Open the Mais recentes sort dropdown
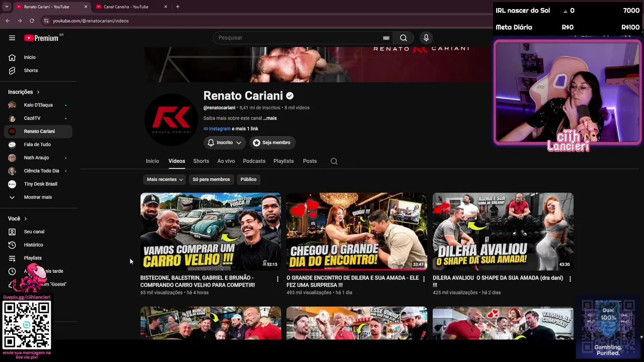This screenshot has height=362, width=644. (x=165, y=179)
